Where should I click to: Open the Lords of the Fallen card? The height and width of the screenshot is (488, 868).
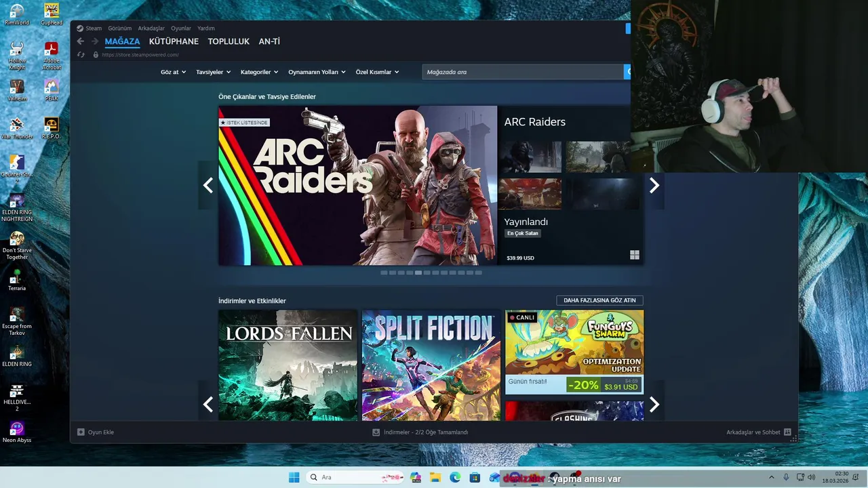[288, 365]
